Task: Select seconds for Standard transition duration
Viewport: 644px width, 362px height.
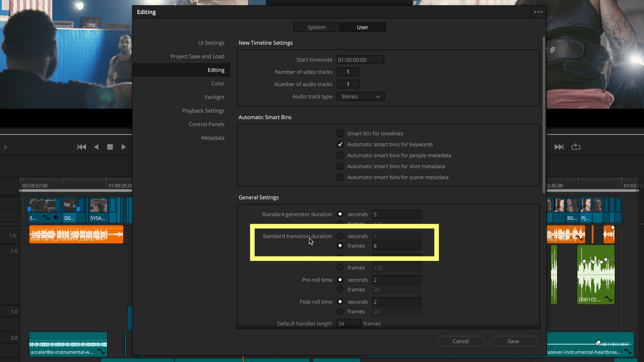Action: [x=340, y=236]
